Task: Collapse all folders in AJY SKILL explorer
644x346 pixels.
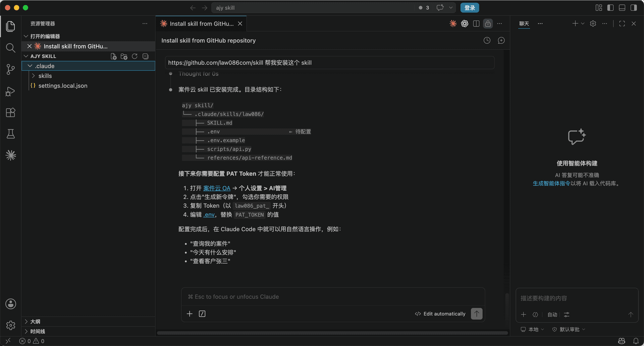Action: 146,56
